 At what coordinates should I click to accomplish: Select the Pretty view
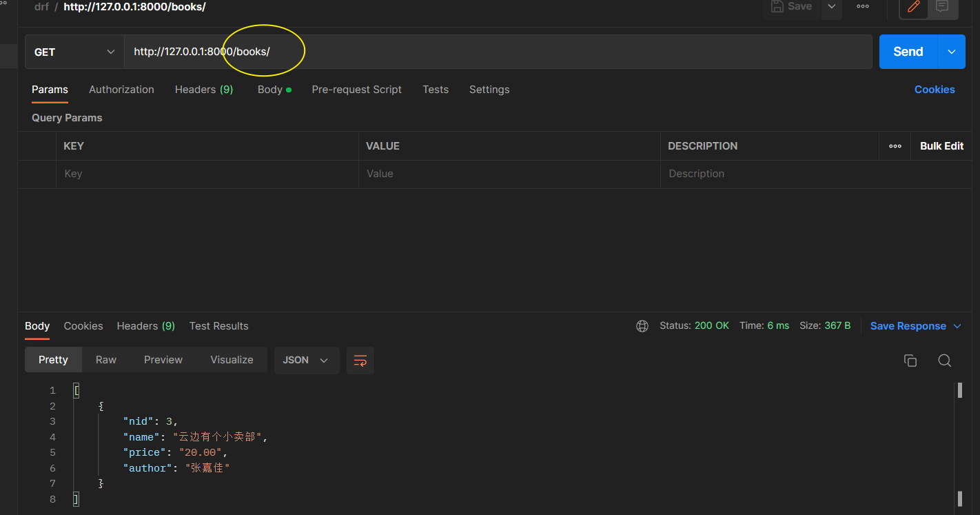pos(53,360)
